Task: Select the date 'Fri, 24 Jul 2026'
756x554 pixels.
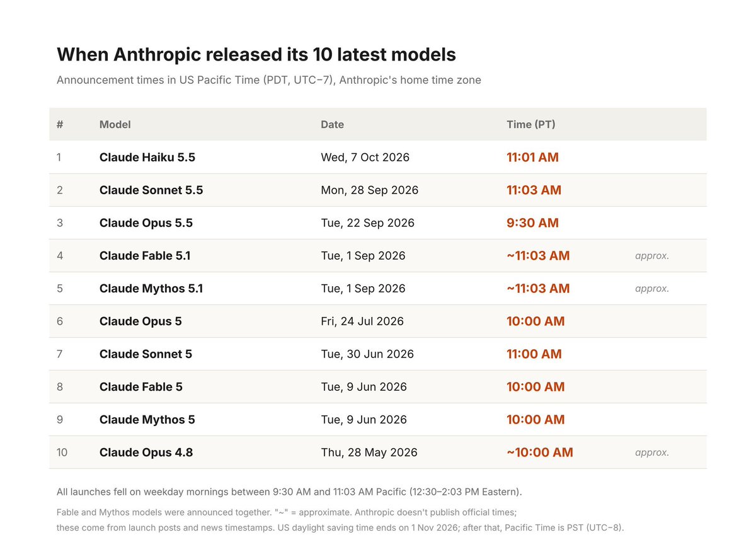Action: 362,321
